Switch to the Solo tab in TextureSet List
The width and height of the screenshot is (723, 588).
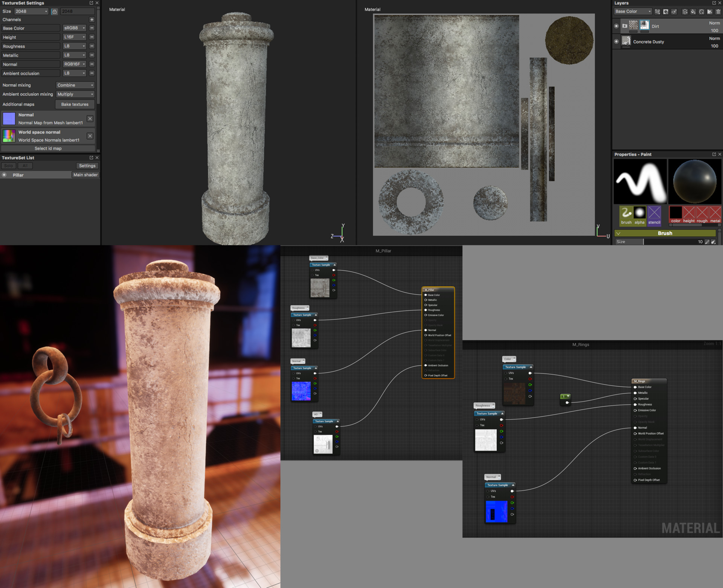(x=8, y=166)
